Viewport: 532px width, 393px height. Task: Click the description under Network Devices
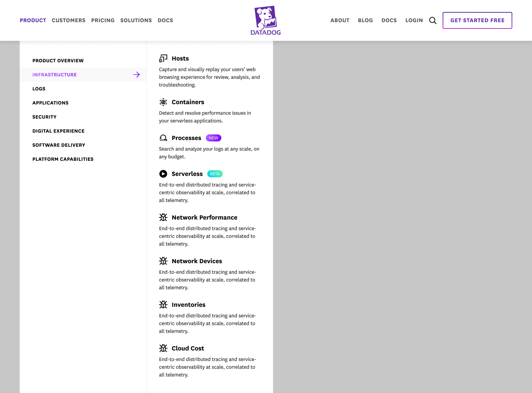[208, 280]
